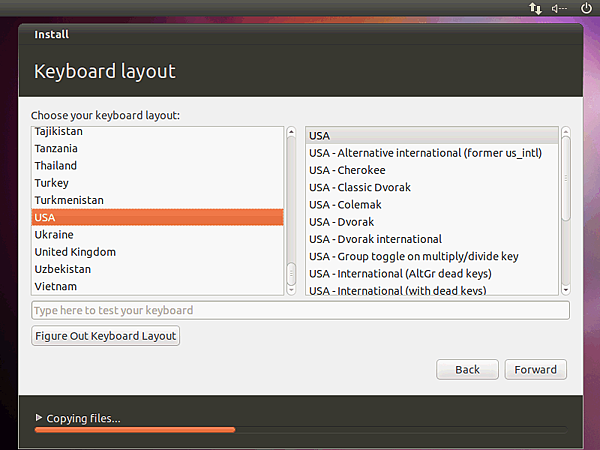Select United Kingdom in the country list
The image size is (600, 450).
pos(157,252)
